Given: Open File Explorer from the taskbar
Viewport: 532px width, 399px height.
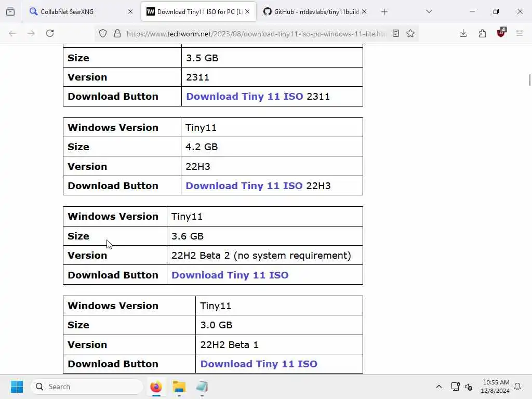Looking at the screenshot, I should coord(179,387).
